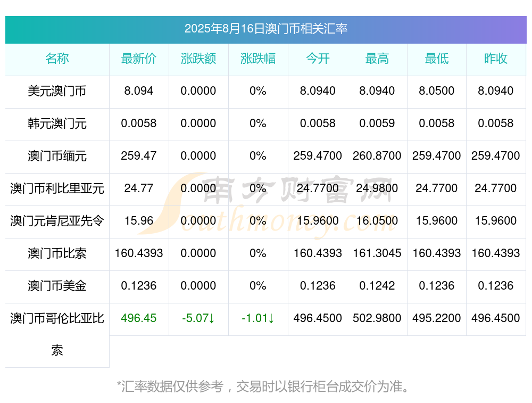Image resolution: width=532 pixels, height=403 pixels.
Task: Select the 澳门币美金 row name
Action: tap(57, 285)
